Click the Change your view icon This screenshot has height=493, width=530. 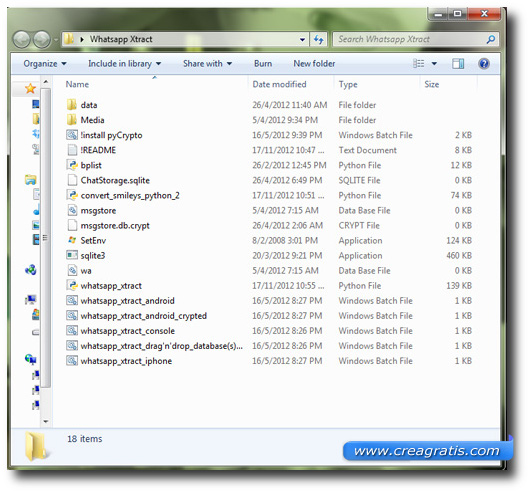[418, 64]
